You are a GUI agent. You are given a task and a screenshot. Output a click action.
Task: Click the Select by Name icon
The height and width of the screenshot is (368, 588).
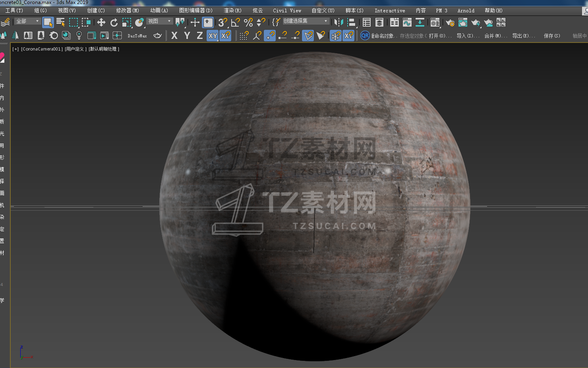pos(60,23)
